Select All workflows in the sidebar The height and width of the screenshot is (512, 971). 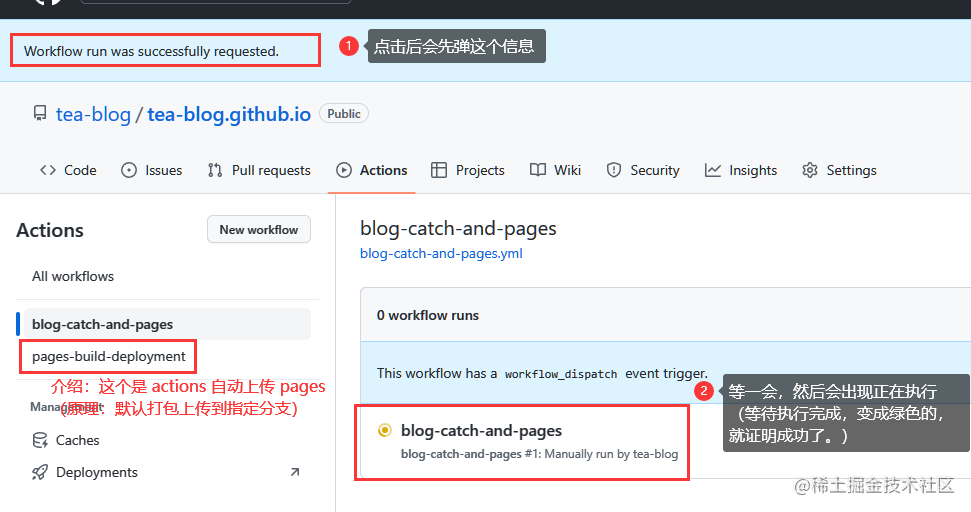coord(73,276)
